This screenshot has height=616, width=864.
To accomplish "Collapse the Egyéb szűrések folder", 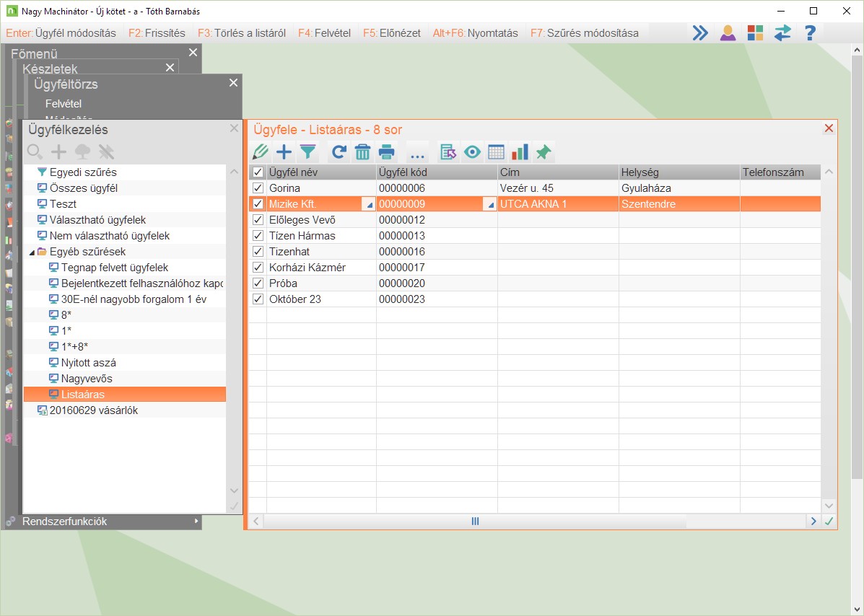I will tap(31, 252).
